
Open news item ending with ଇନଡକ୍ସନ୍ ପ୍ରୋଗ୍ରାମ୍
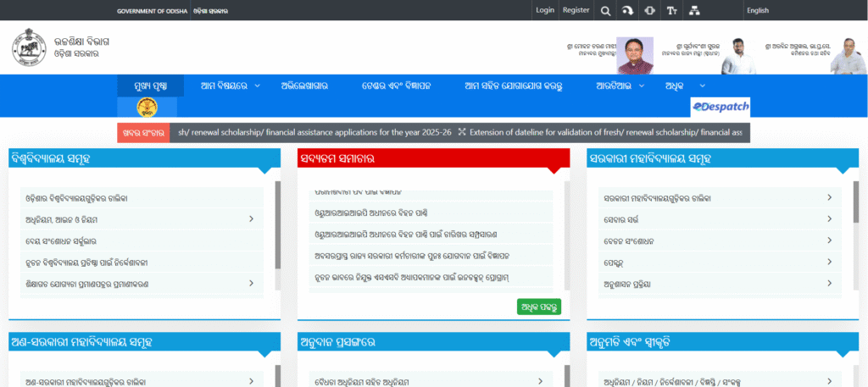(x=431, y=277)
